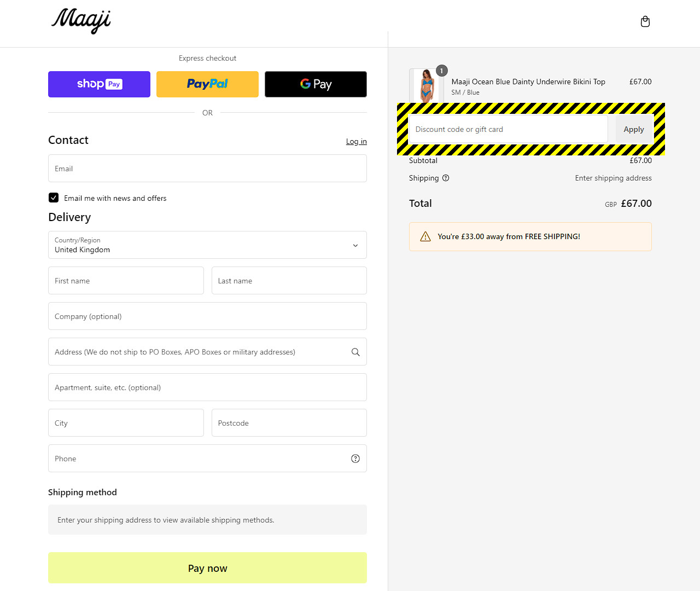Focus the Postcode field
Screen dimensions: 700x591
coord(289,423)
